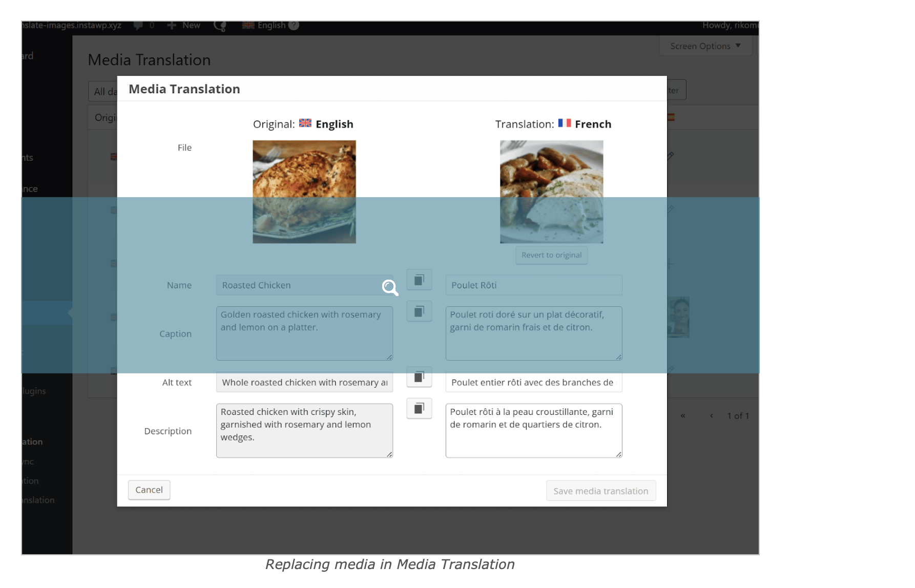Click the original Description text area

304,431
